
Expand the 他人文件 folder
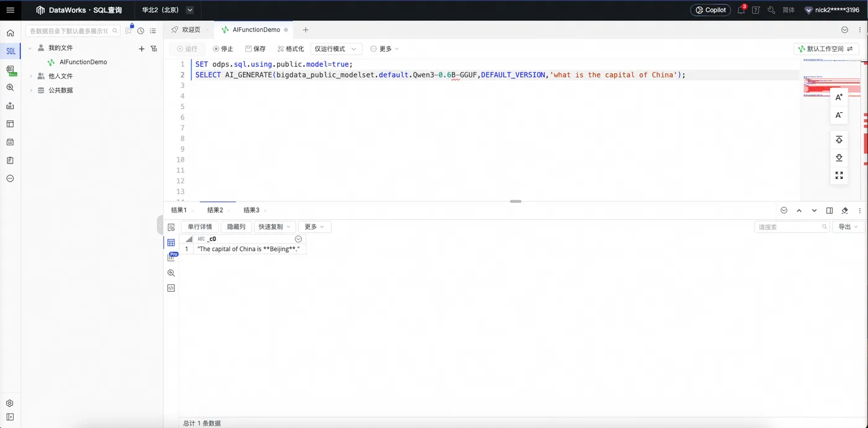(x=32, y=76)
